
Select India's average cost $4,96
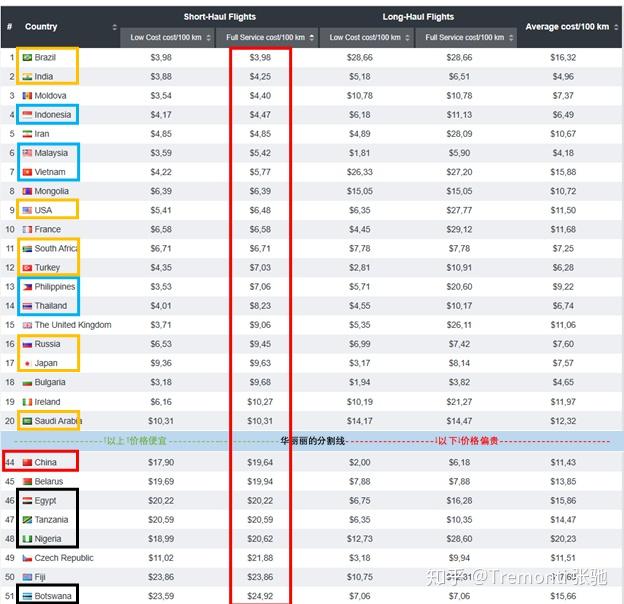point(563,77)
